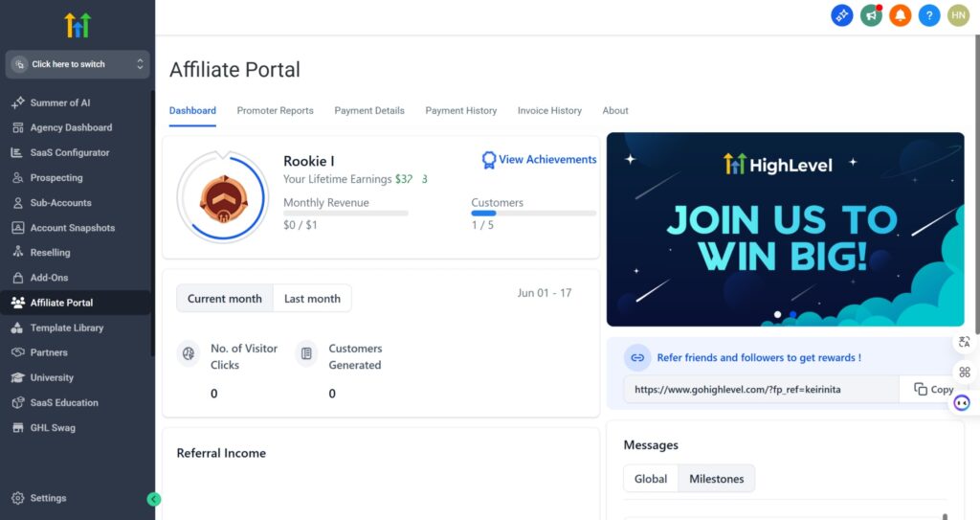Open announcements megaphone icon
The image size is (980, 520).
coord(871,15)
